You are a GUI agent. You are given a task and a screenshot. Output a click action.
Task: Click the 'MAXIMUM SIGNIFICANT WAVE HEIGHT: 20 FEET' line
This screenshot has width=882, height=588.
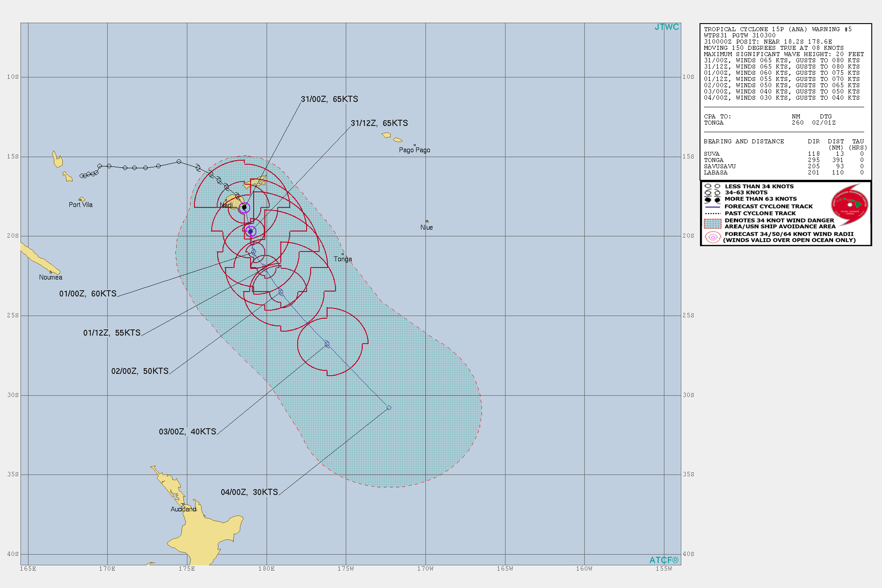point(784,54)
